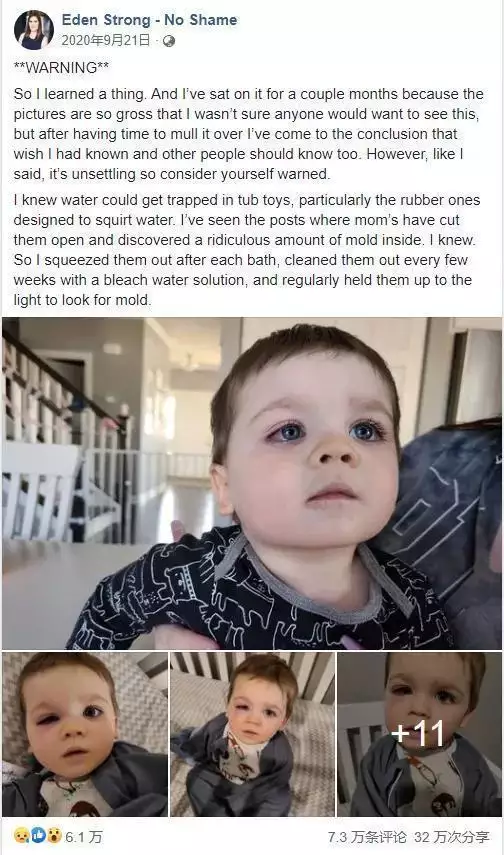
Task: Open the 32 万次分享 shares count
Action: 452,836
